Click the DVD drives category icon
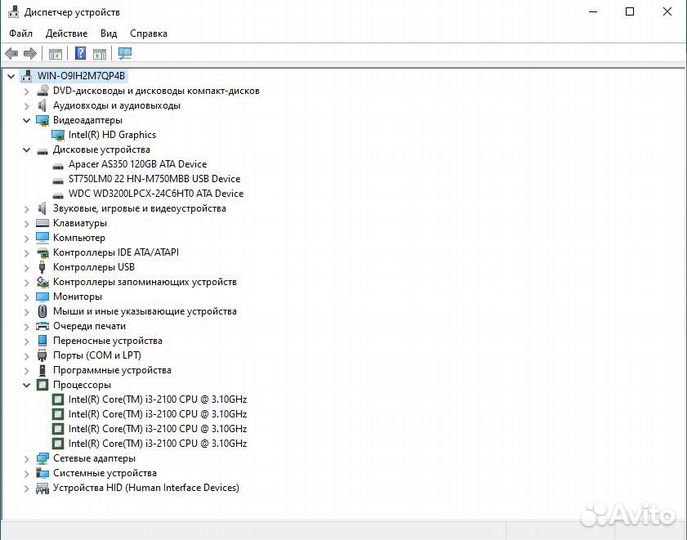Image resolution: width=687 pixels, height=540 pixels. click(42, 90)
